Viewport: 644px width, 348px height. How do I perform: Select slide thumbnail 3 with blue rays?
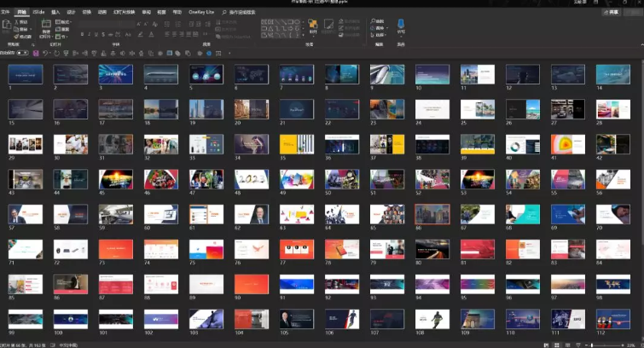[x=116, y=74]
